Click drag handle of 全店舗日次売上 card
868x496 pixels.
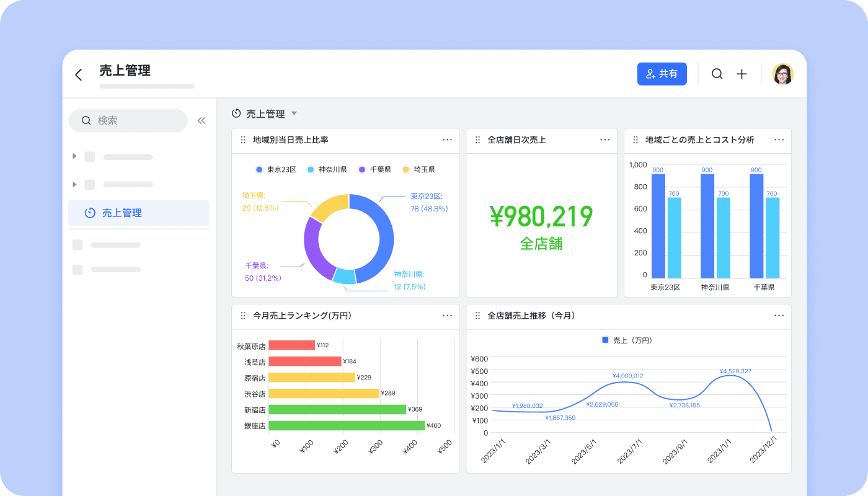click(477, 140)
